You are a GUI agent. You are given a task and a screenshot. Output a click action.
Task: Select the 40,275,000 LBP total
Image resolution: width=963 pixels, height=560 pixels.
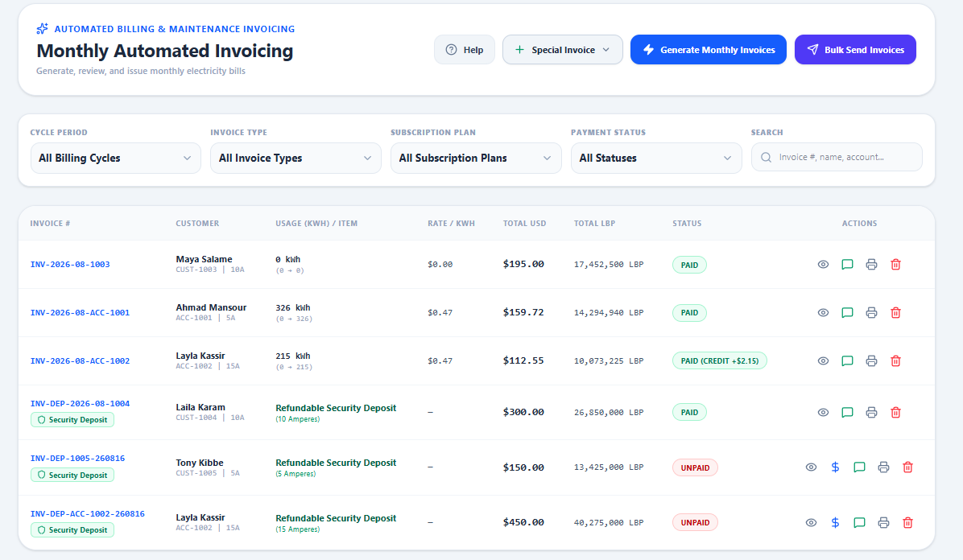609,522
